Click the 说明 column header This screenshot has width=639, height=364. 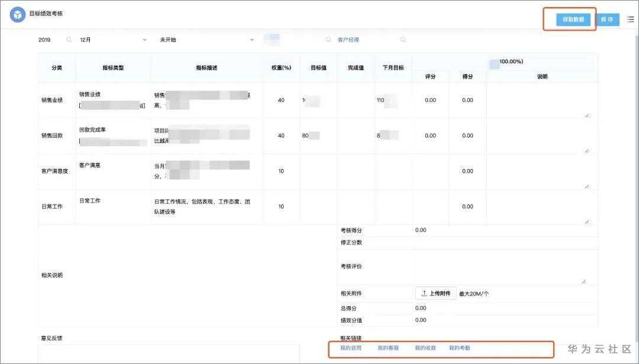point(542,76)
